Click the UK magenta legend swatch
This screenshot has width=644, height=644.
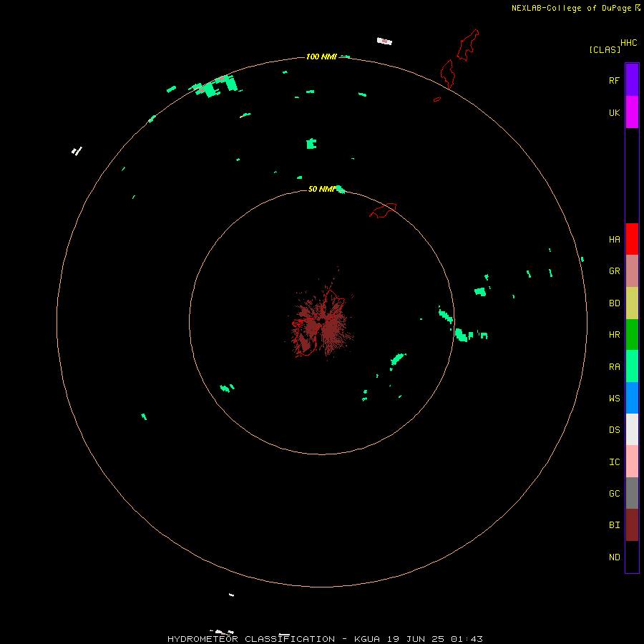(x=632, y=112)
